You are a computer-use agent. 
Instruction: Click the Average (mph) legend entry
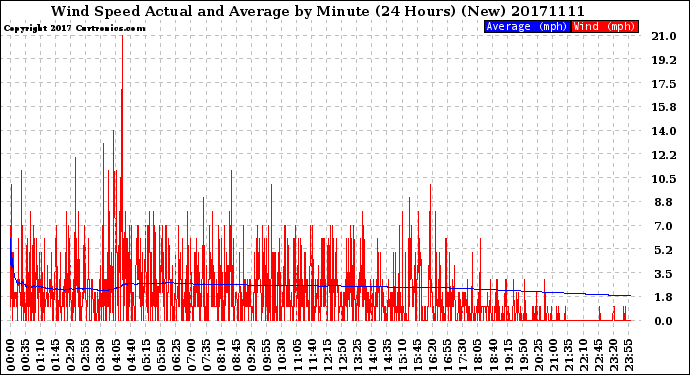tap(527, 26)
